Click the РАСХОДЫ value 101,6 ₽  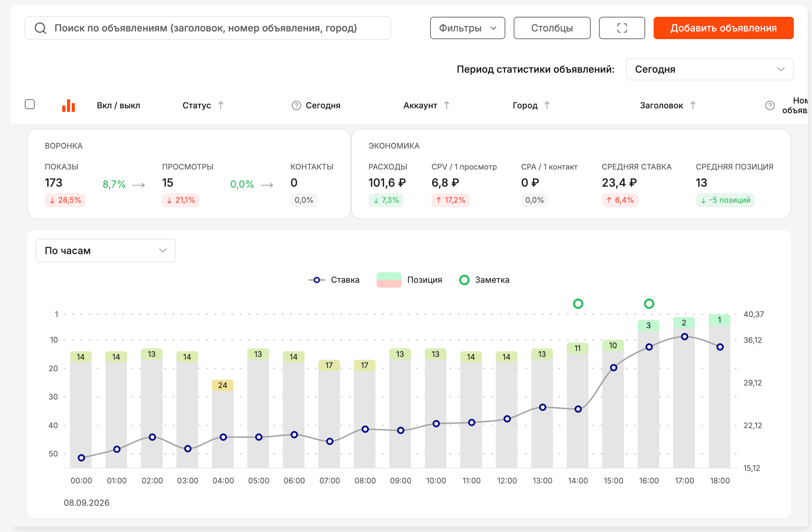tap(387, 183)
